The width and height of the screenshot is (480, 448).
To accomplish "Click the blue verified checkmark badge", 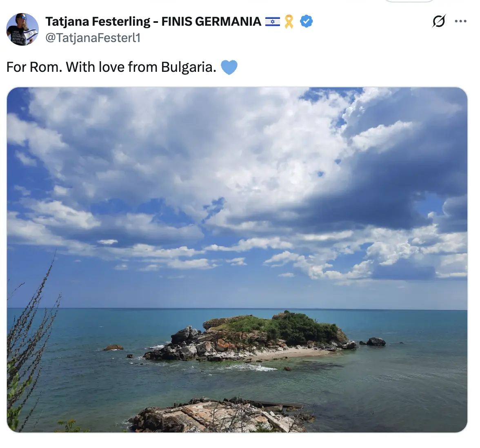I will tap(306, 21).
